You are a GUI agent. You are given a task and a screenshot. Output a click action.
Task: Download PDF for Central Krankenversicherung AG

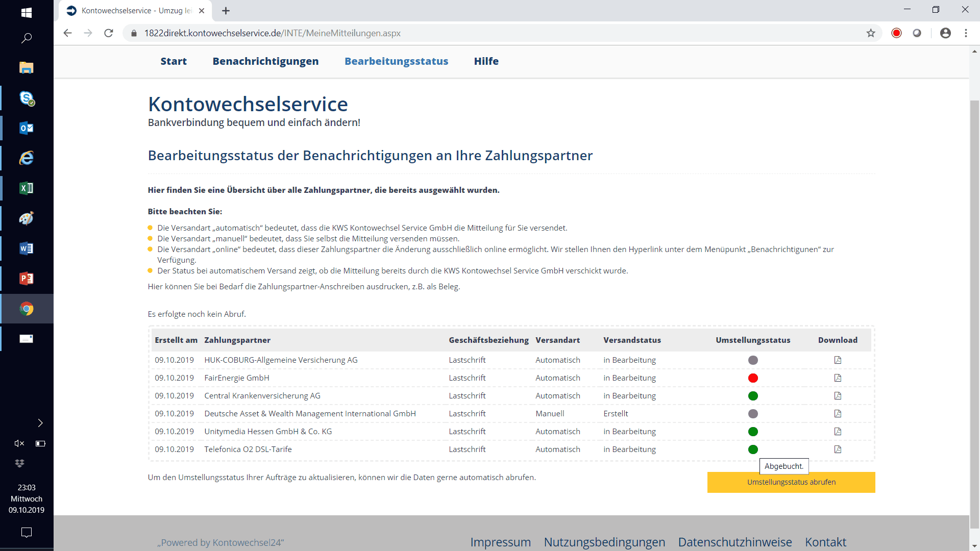[x=838, y=396]
